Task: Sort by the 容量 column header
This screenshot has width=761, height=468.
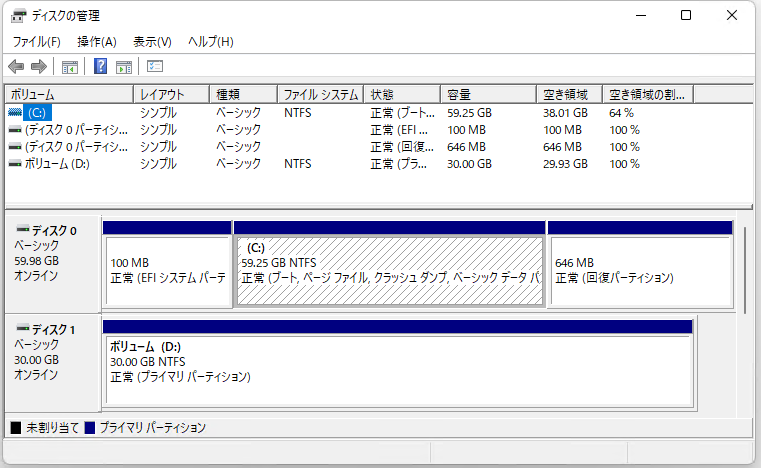Action: click(x=489, y=94)
